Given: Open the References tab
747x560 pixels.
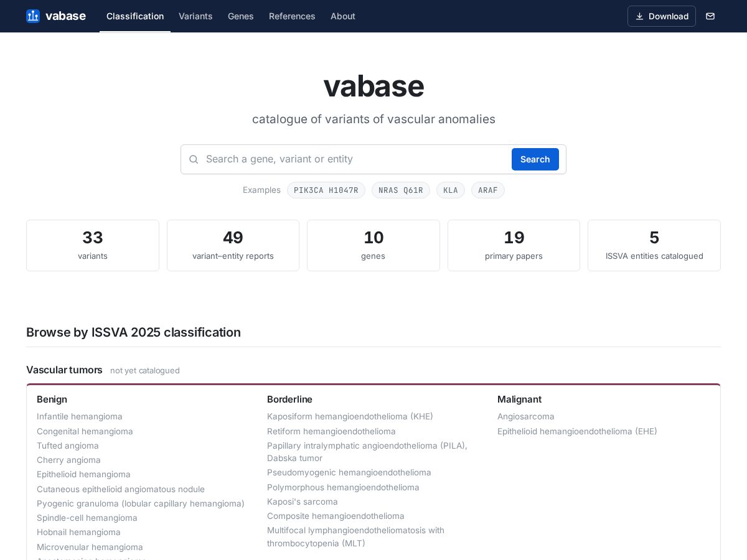Looking at the screenshot, I should click(x=292, y=16).
